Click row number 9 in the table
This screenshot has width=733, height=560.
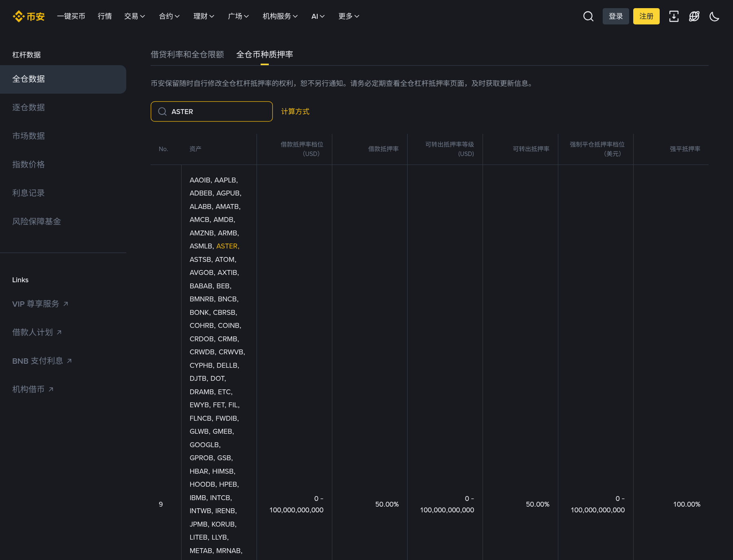pyautogui.click(x=161, y=504)
